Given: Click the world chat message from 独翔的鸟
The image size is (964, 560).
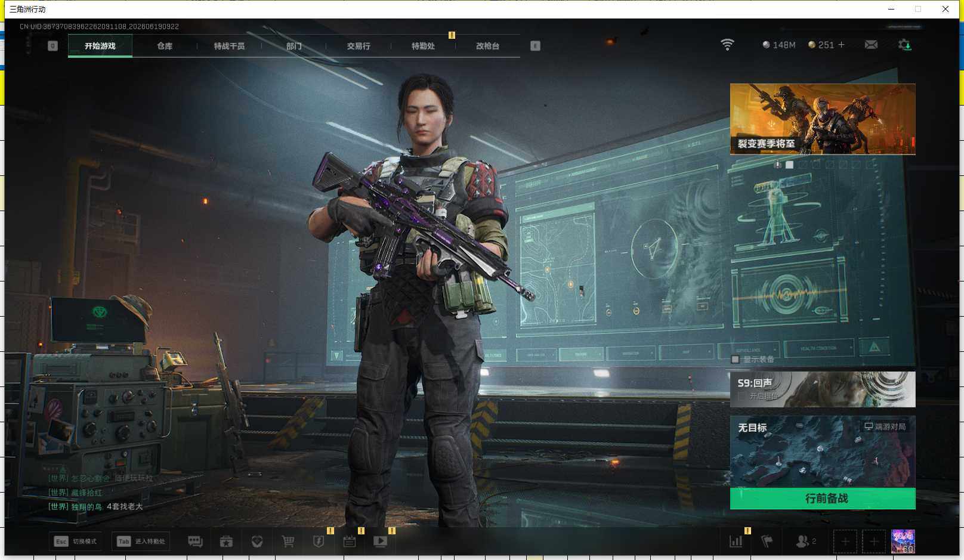Looking at the screenshot, I should 95,506.
